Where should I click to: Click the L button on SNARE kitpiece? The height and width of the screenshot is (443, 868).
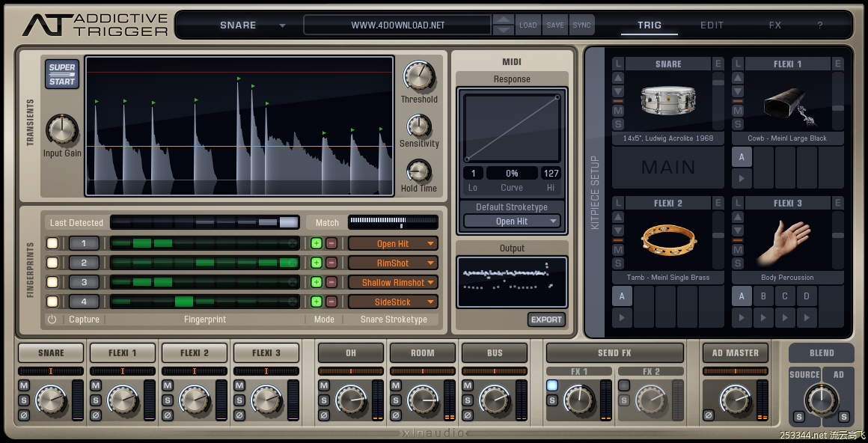coord(618,64)
